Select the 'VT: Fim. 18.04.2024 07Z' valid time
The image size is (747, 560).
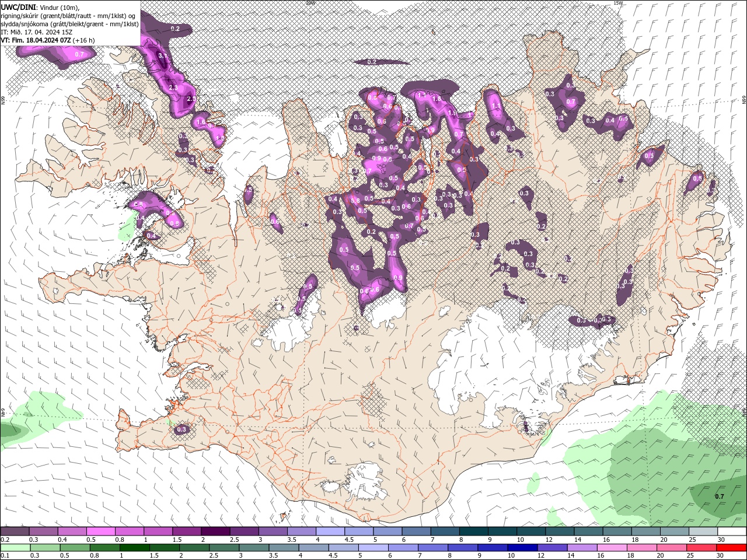(x=36, y=40)
